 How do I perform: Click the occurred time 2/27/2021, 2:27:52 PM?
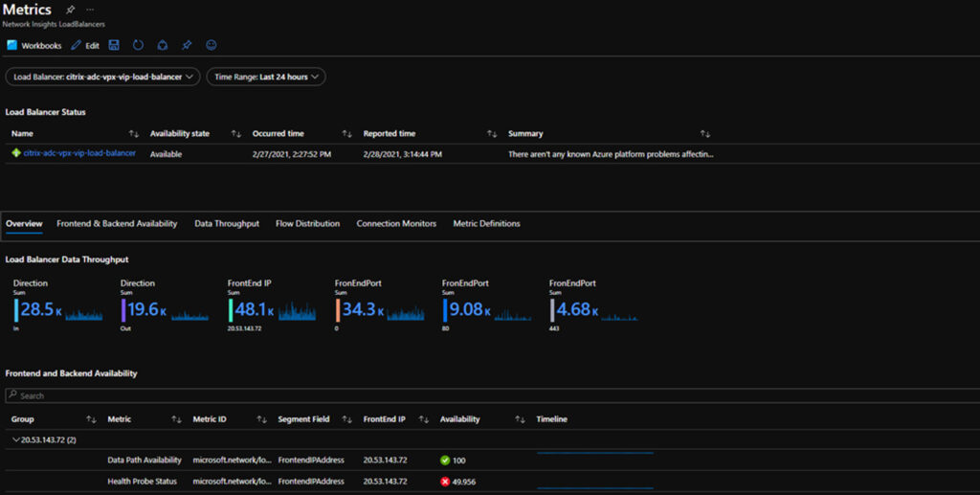coord(292,154)
